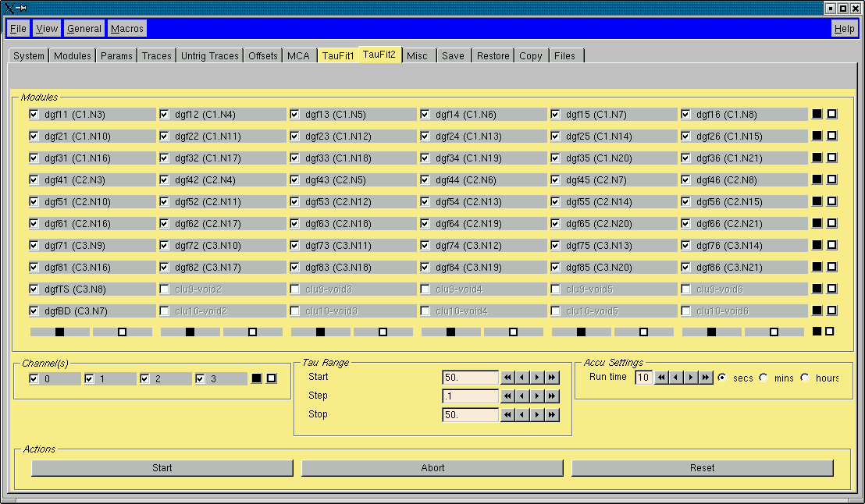Viewport: 865px width, 504px height.
Task: Toggle module dgf46 (C2.N8) checkbox
Action: (685, 179)
